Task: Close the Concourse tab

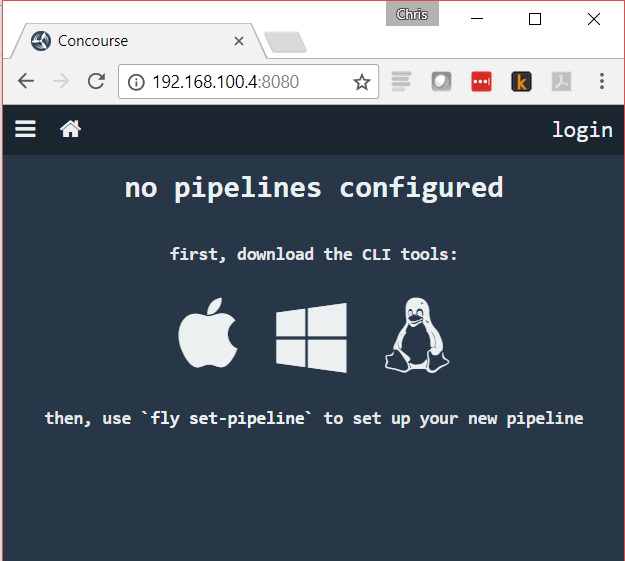Action: point(239,41)
